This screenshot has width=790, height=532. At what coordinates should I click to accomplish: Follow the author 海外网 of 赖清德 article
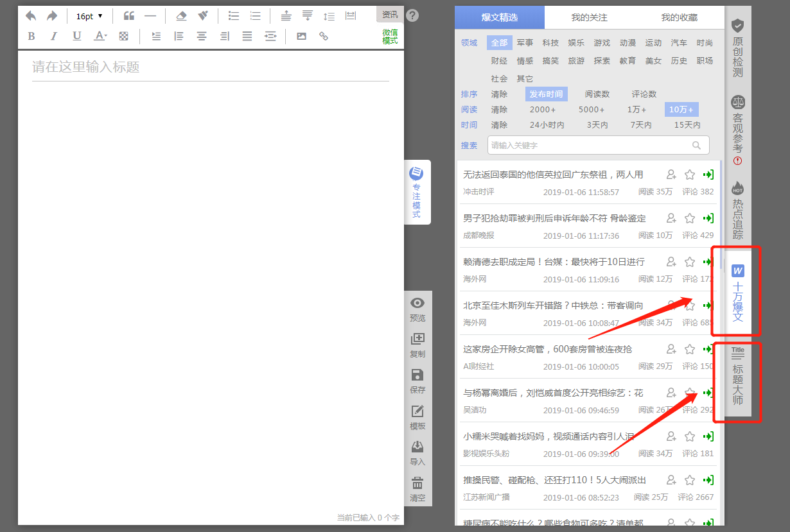(671, 262)
